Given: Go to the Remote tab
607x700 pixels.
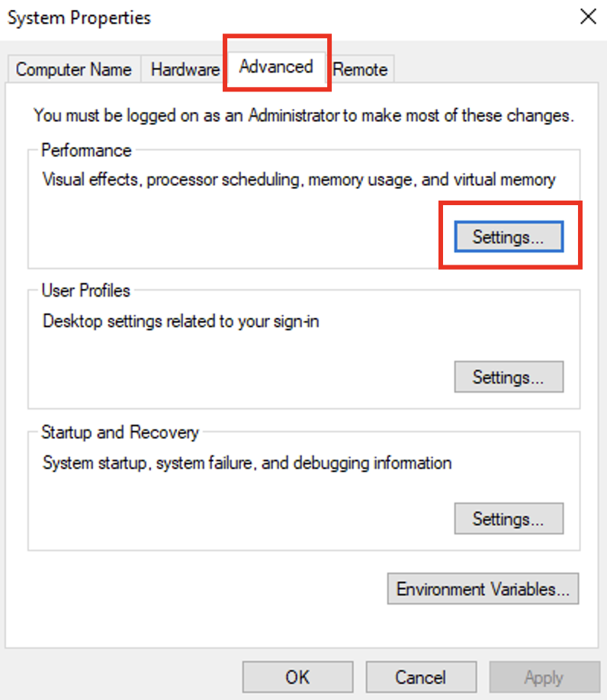Looking at the screenshot, I should (x=360, y=69).
